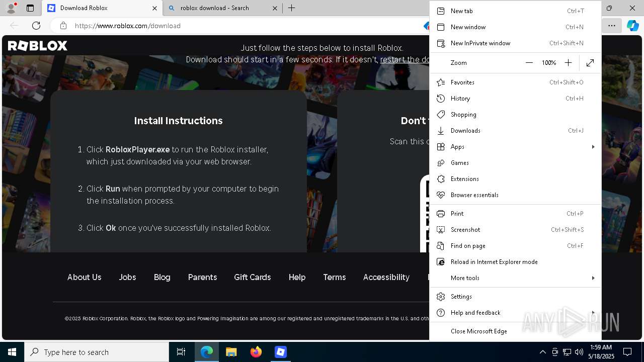644x362 pixels.
Task: Click the Shopping tag icon
Action: click(x=441, y=115)
